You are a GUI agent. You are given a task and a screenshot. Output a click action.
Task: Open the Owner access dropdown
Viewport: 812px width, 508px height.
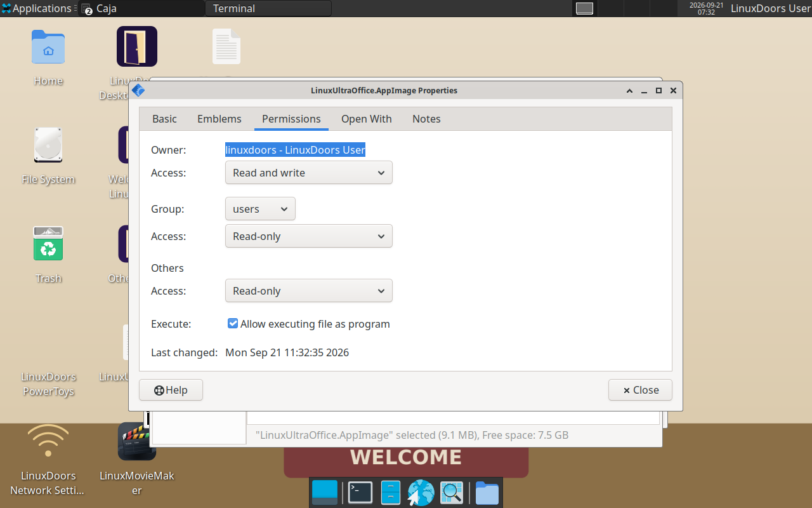309,173
